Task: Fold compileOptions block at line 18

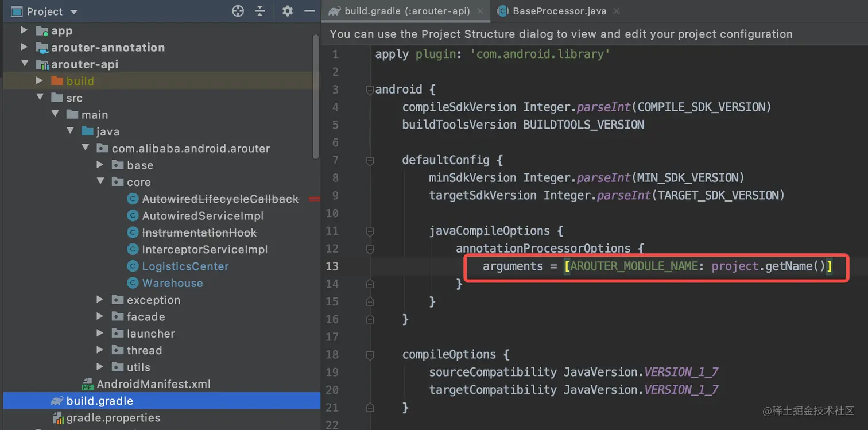Action: 370,354
